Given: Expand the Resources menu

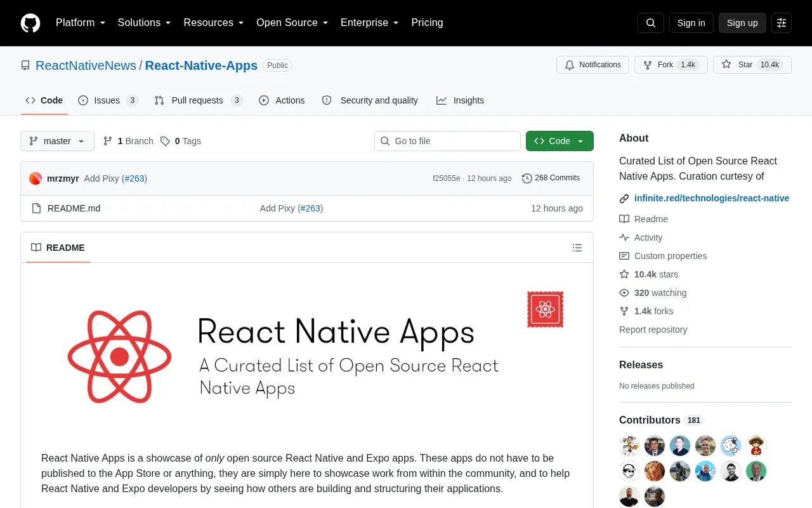Looking at the screenshot, I should (214, 23).
